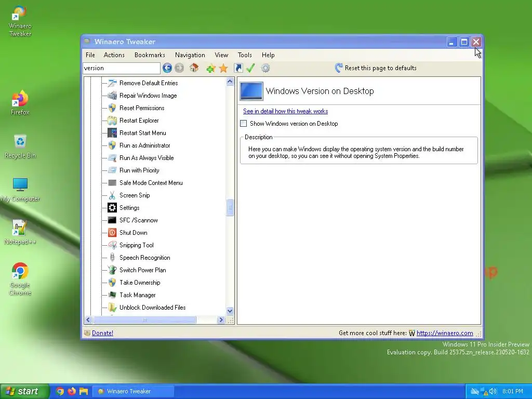Click the search box containing version
This screenshot has height=399, width=532.
pyautogui.click(x=122, y=68)
